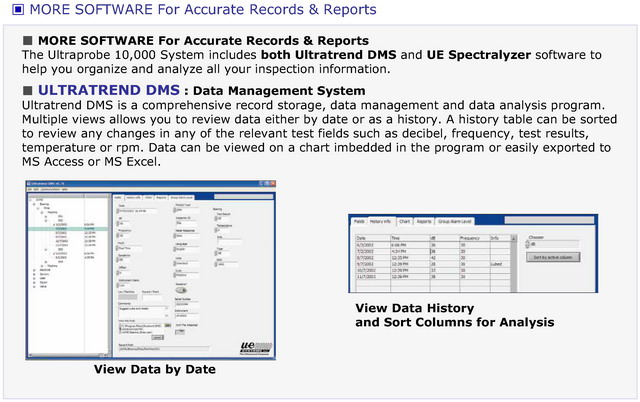Viewport: 640px width, 402px height.
Task: Click the dB value 42 cell
Action: click(x=444, y=258)
